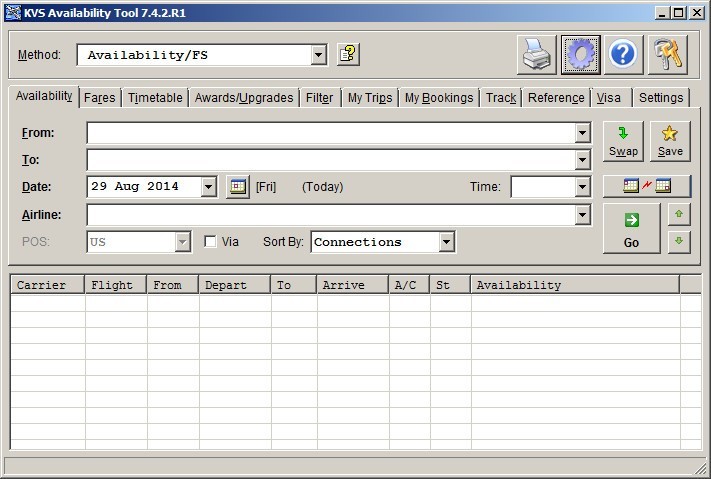The image size is (711, 479).
Task: Open the My Bookings tab
Action: click(x=439, y=98)
